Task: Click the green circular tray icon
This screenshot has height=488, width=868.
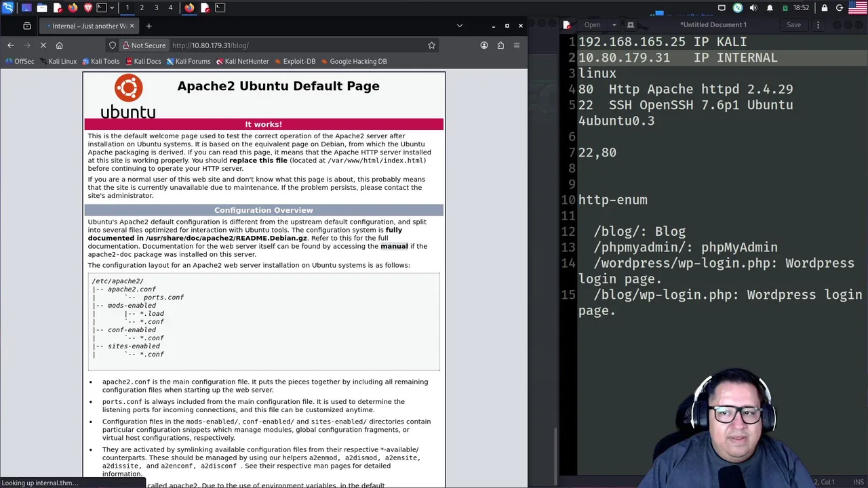Action: click(738, 7)
